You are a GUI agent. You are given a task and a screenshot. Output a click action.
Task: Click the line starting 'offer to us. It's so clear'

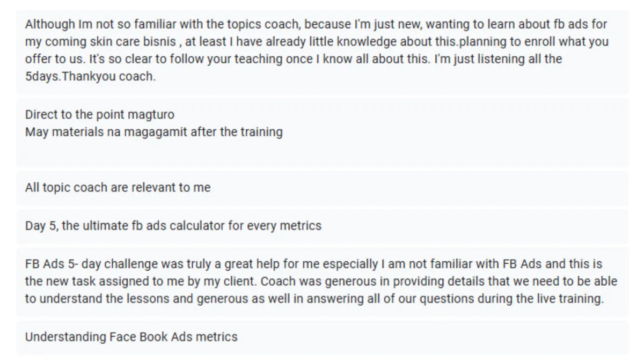294,58
